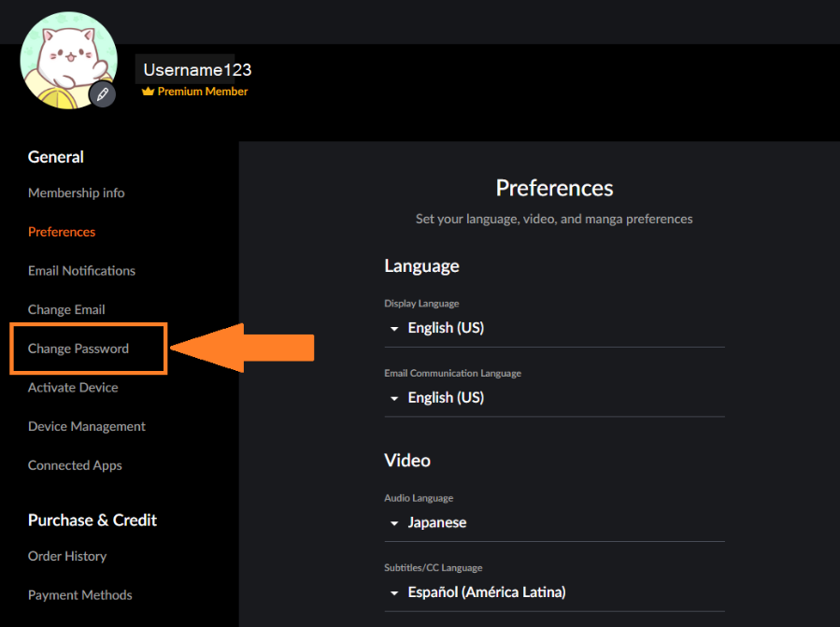Click the Premium Member crown icon
The width and height of the screenshot is (840, 627).
[x=148, y=92]
